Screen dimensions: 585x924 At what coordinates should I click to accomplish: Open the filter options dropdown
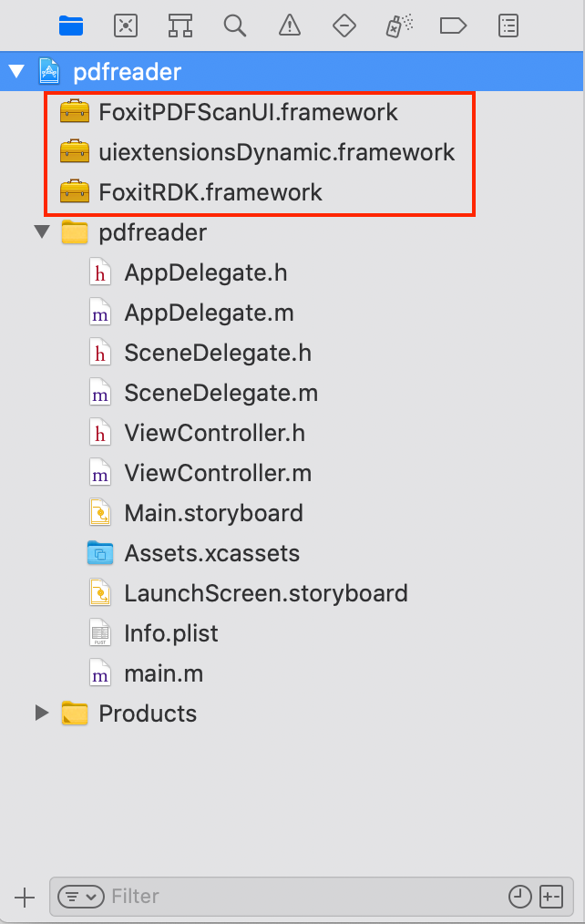[81, 898]
